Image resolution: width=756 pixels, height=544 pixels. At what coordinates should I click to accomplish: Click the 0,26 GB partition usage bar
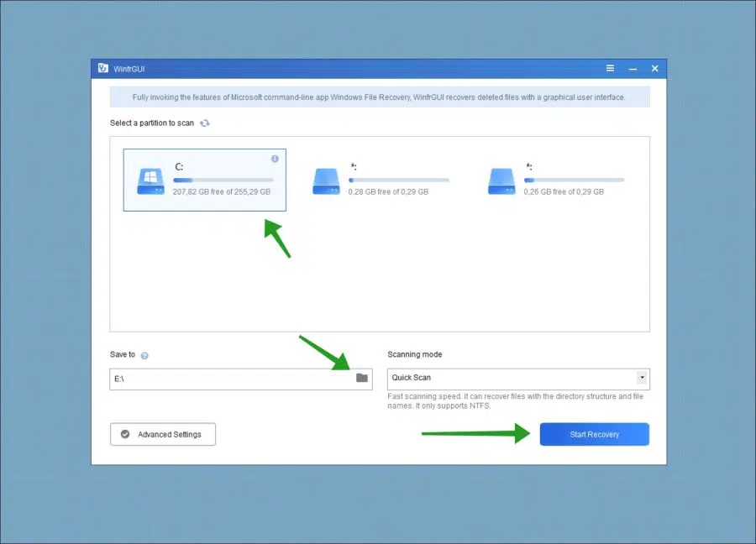575,180
